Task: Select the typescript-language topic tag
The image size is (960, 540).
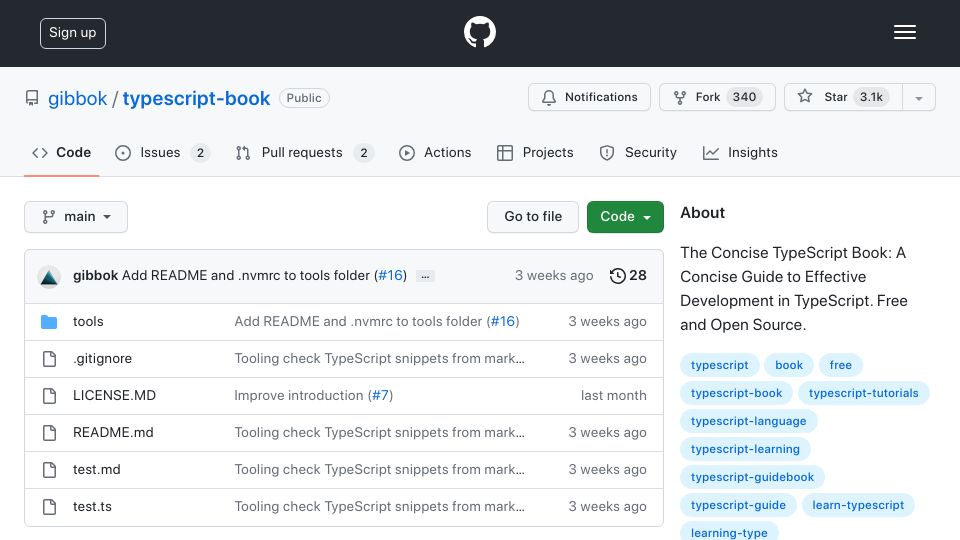Action: [748, 421]
